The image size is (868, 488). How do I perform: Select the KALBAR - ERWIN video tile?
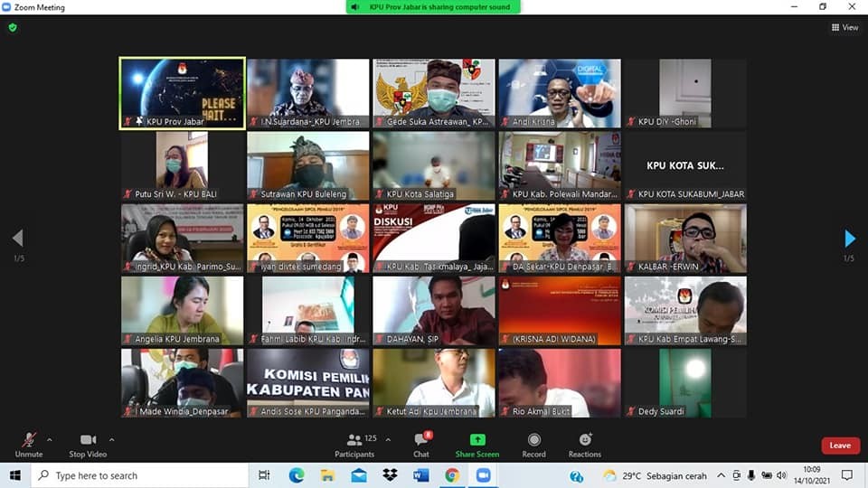pos(685,238)
